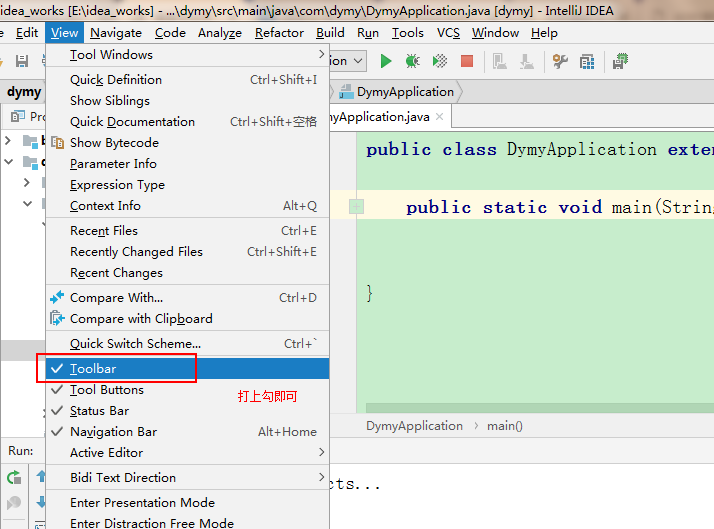Open the Analyze menu

click(x=220, y=33)
